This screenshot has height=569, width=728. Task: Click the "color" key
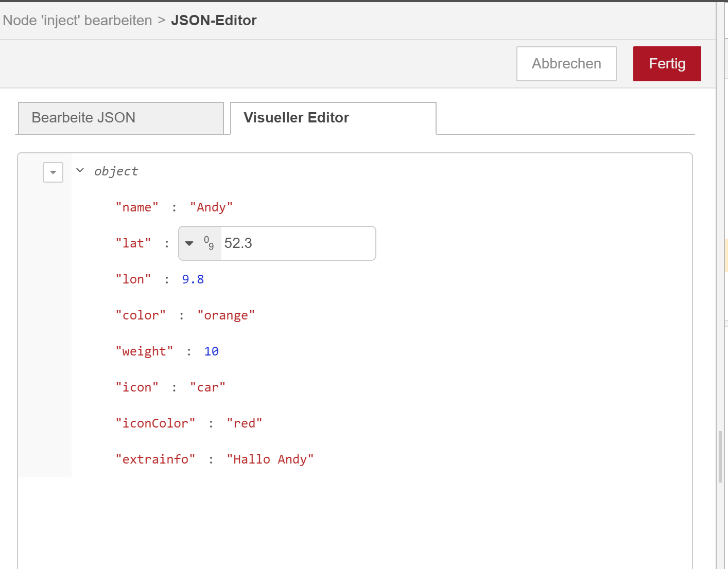click(x=141, y=315)
